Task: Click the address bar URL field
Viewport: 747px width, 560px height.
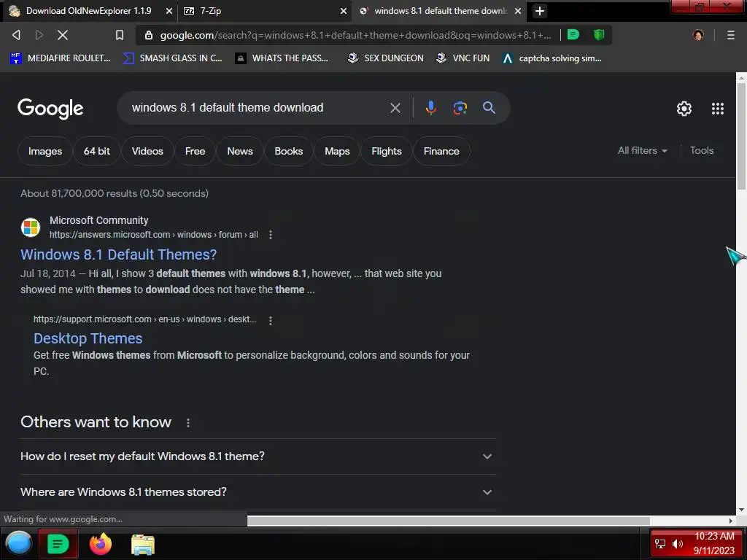Action: [x=355, y=35]
